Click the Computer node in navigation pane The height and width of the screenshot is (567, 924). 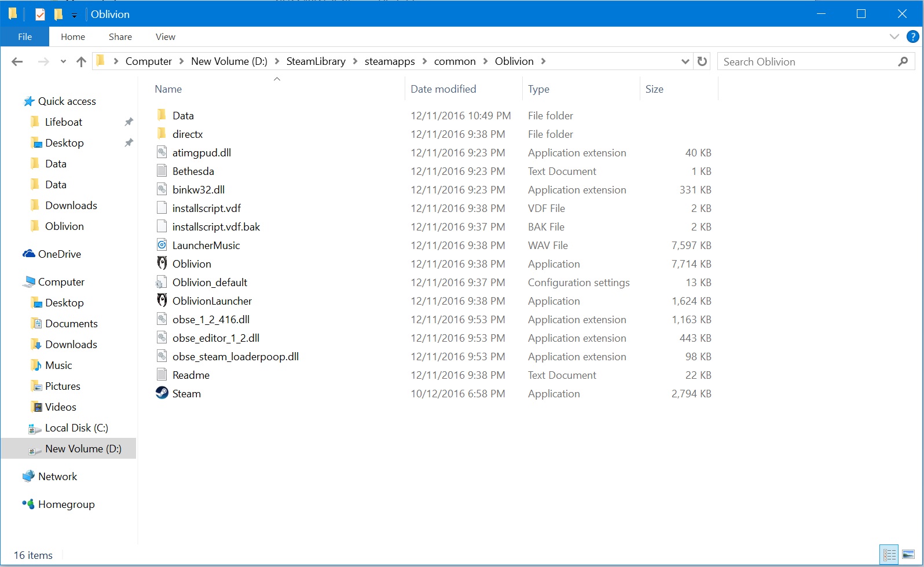61,282
